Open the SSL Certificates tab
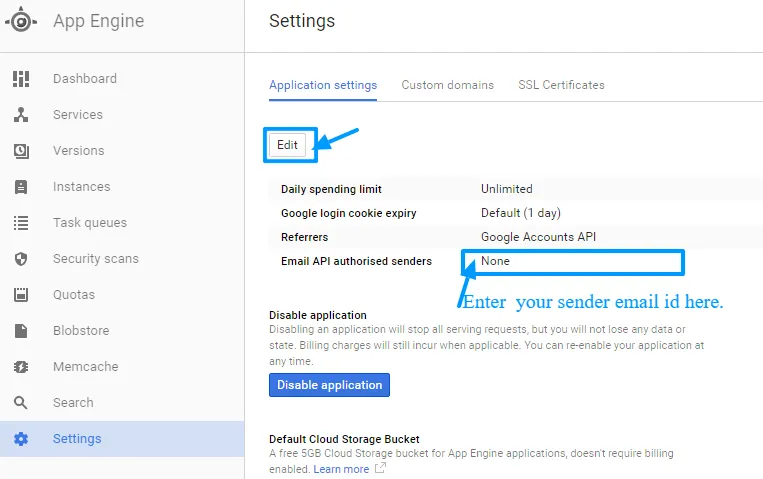 pos(561,85)
